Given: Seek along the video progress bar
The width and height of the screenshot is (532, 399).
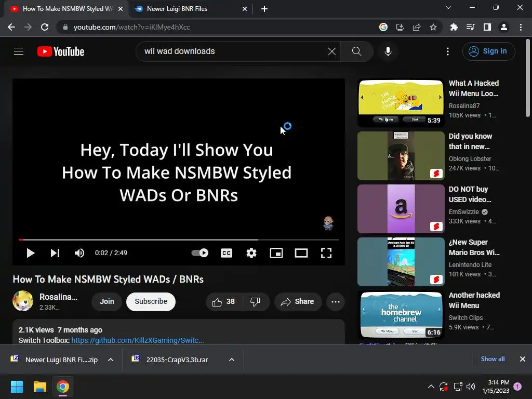Looking at the screenshot, I should click(179, 240).
